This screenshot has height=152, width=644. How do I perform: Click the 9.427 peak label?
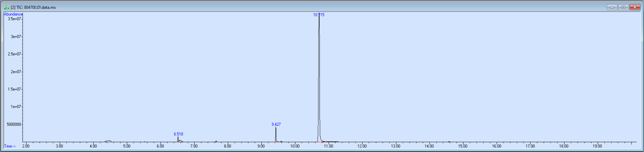[x=276, y=124]
